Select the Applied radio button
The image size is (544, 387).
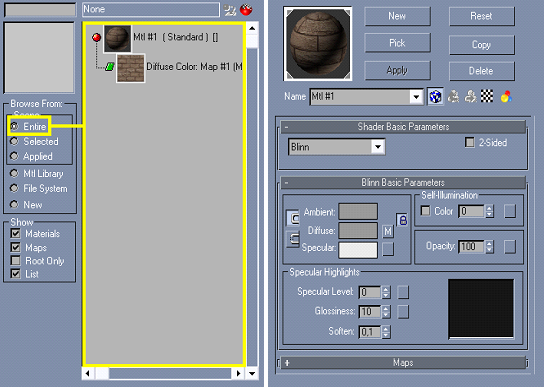(14, 156)
